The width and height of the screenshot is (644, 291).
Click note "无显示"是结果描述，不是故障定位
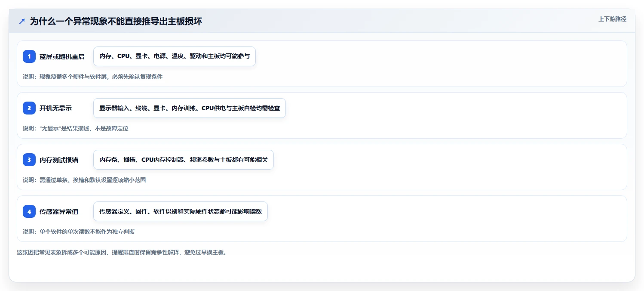pyautogui.click(x=76, y=128)
